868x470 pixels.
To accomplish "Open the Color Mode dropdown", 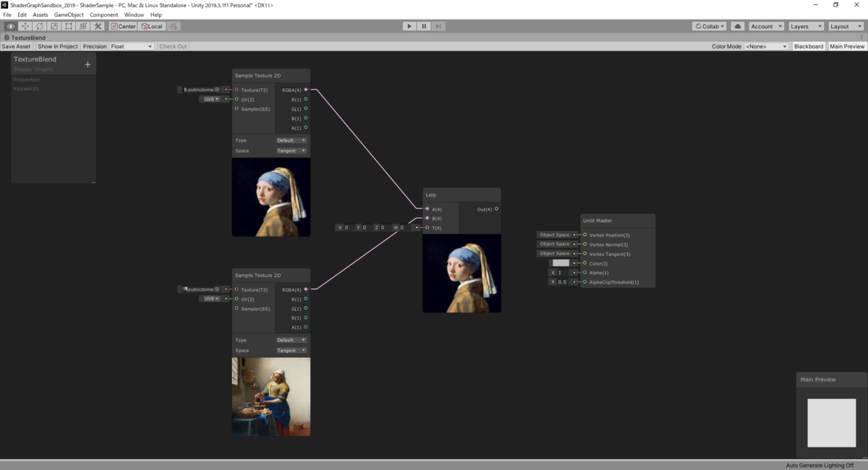I will point(767,46).
